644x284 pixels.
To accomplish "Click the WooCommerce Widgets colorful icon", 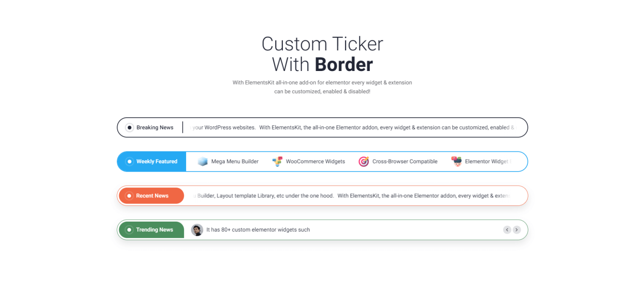I will click(x=277, y=162).
